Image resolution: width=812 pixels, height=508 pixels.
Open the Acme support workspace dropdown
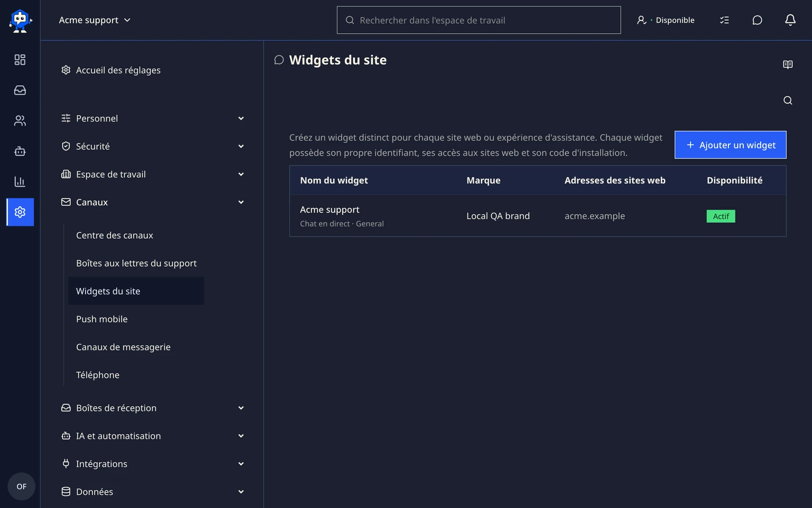click(95, 20)
